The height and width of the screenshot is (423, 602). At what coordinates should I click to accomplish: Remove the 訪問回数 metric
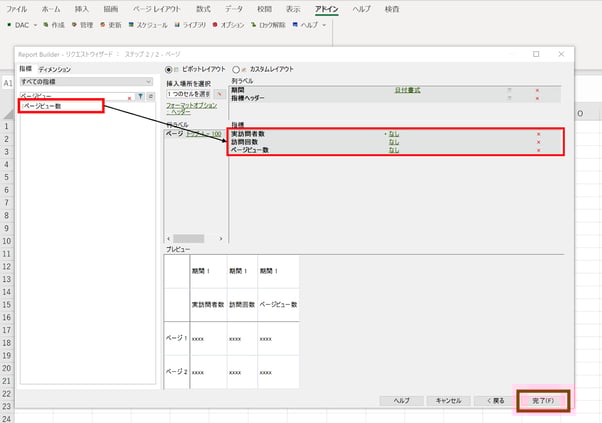click(x=538, y=142)
